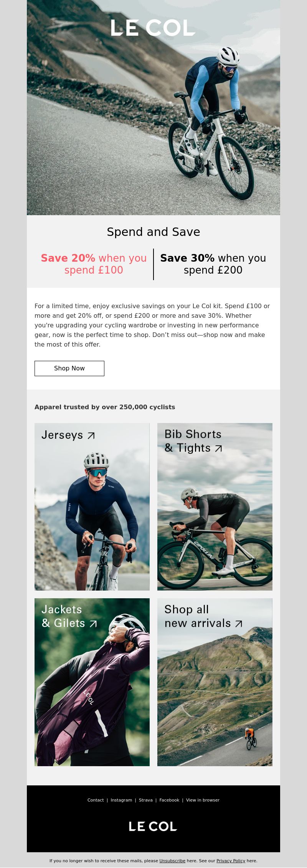Visit the Instagram footer link
This screenshot has height=868, width=307.
tap(121, 800)
